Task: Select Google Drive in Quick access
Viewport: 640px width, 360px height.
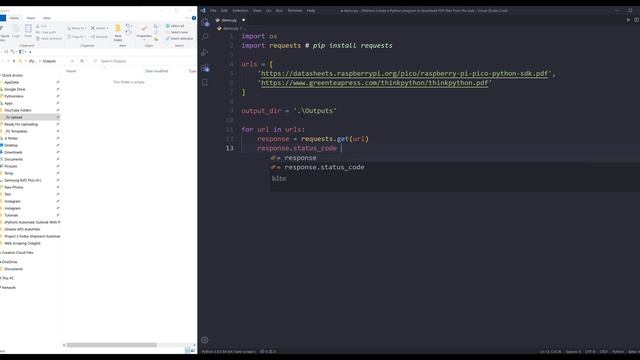Action: pos(15,89)
